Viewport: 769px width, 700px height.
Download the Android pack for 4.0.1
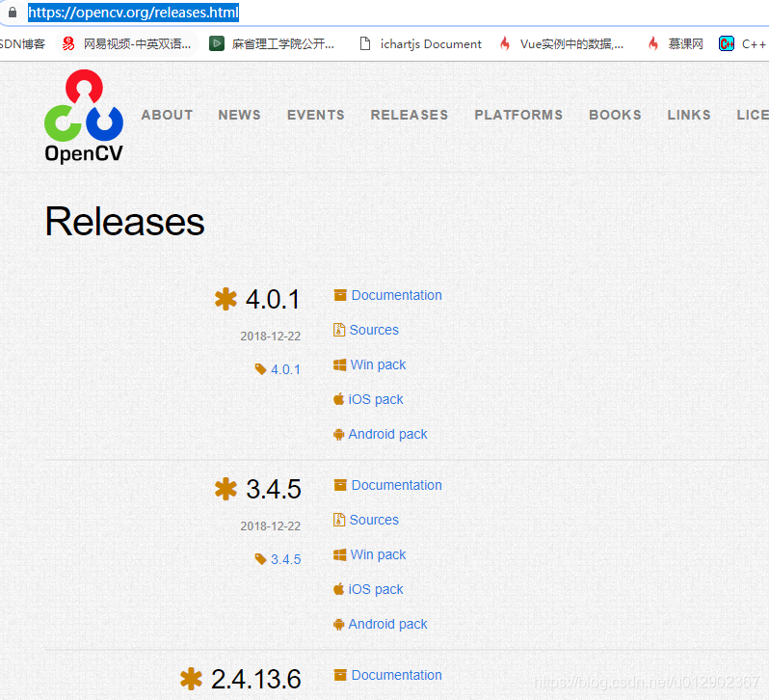[x=387, y=434]
